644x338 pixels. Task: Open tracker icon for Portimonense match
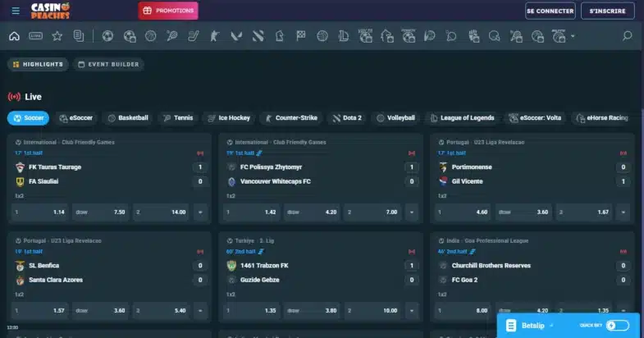click(x=623, y=153)
